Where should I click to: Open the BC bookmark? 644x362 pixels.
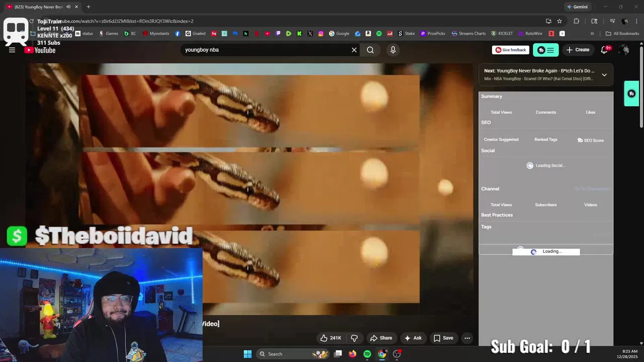tap(130, 34)
